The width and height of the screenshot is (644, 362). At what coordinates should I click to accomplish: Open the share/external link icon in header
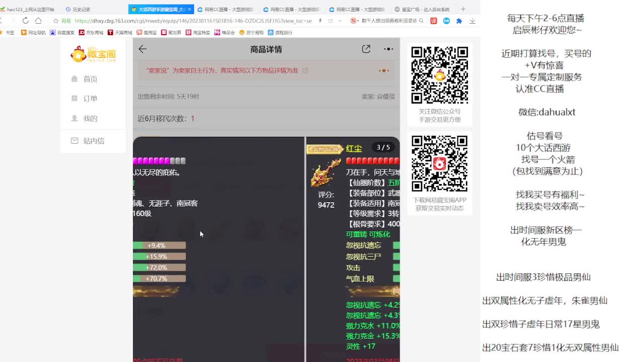click(366, 49)
